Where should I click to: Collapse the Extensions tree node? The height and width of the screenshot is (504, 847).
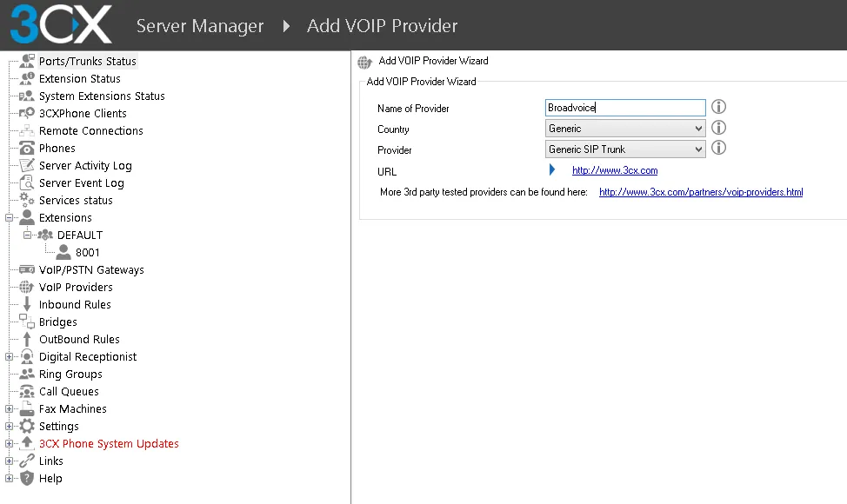[x=10, y=218]
